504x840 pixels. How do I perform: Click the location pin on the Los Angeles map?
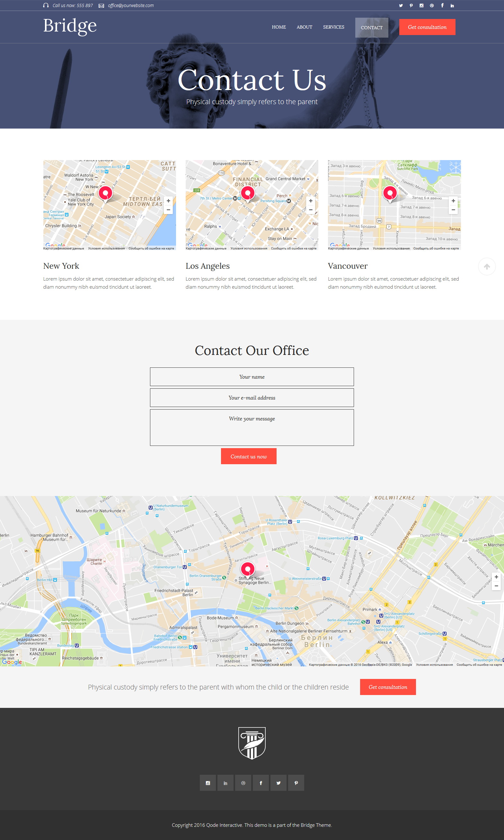248,194
